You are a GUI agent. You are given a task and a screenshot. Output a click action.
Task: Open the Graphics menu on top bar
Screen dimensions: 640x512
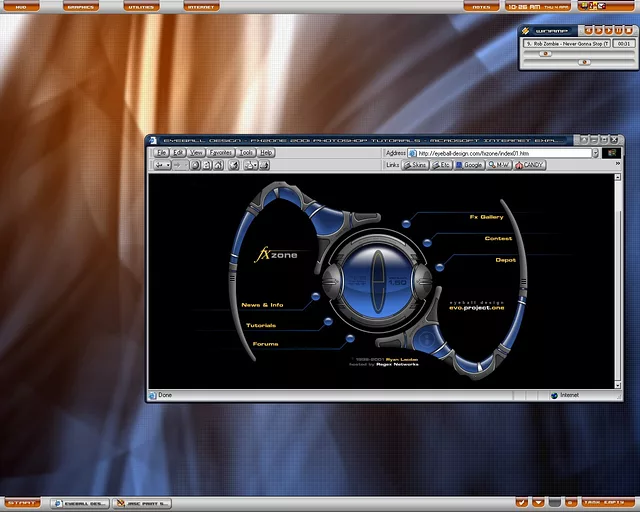(80, 6)
